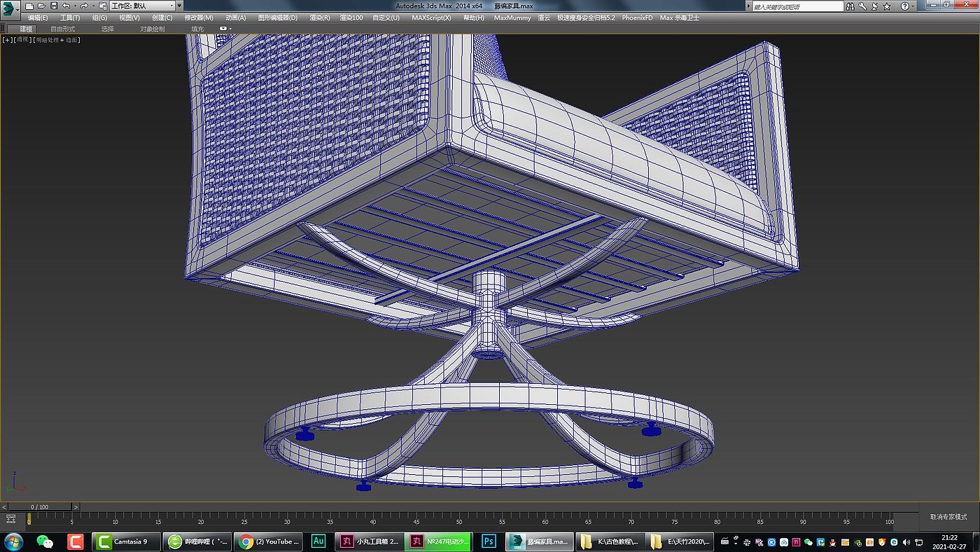Click the star favorites icon in title bar
Screen dimensions: 980x552
point(886,6)
